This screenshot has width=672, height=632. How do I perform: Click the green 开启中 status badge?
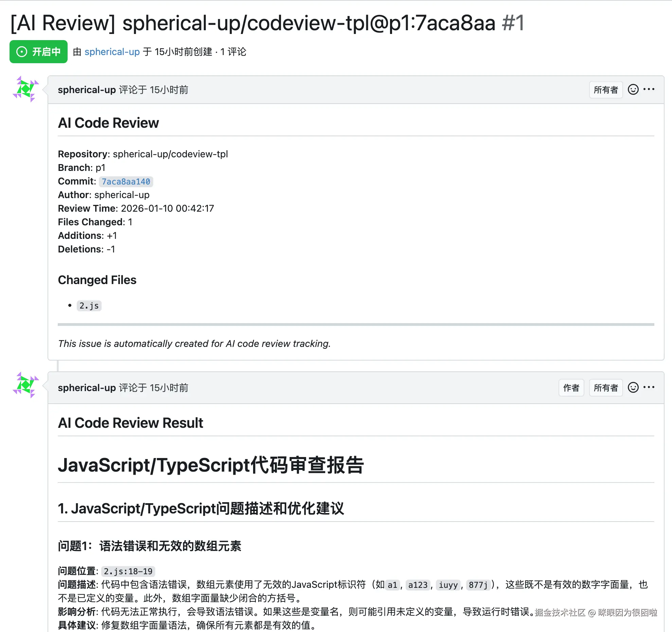tap(38, 52)
